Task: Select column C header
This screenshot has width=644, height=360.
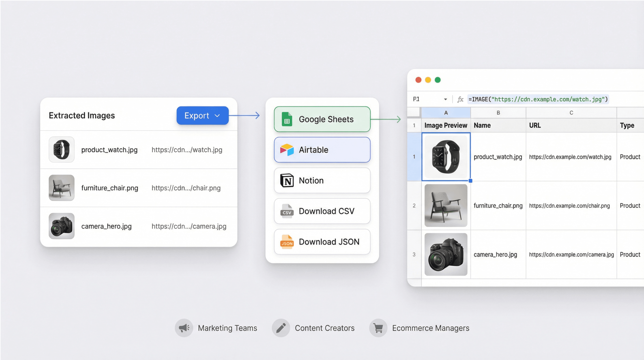Action: click(571, 113)
